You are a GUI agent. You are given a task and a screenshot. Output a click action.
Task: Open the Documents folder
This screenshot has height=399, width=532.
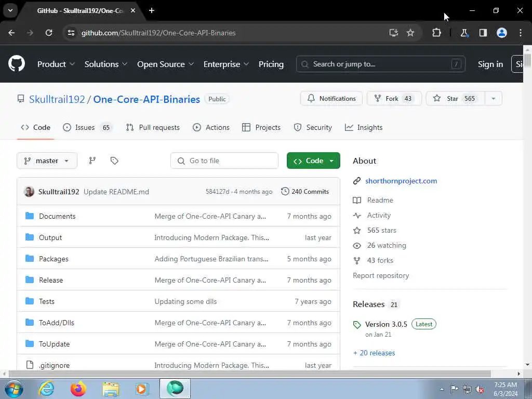pyautogui.click(x=57, y=216)
